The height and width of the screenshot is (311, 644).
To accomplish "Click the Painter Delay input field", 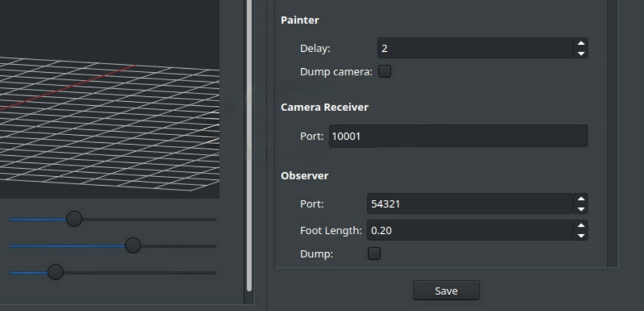I will pos(474,48).
